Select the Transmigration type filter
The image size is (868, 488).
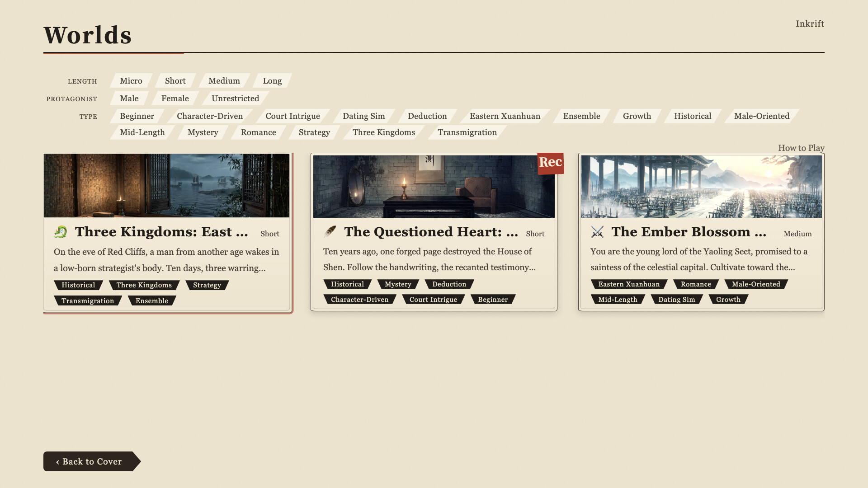pos(467,132)
